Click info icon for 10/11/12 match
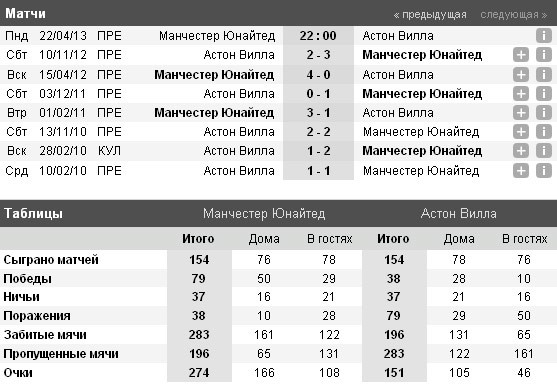This screenshot has width=557, height=390. (544, 55)
